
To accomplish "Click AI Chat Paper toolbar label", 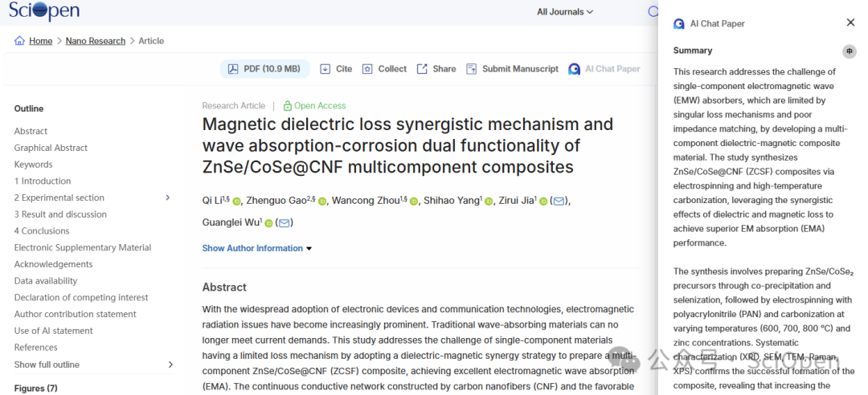I will 612,68.
